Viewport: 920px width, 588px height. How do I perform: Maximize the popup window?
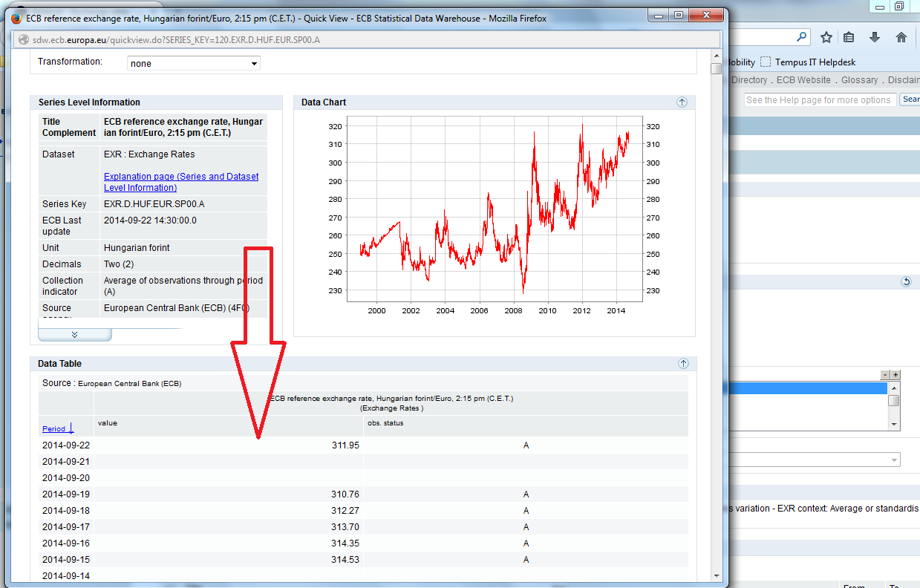(679, 15)
